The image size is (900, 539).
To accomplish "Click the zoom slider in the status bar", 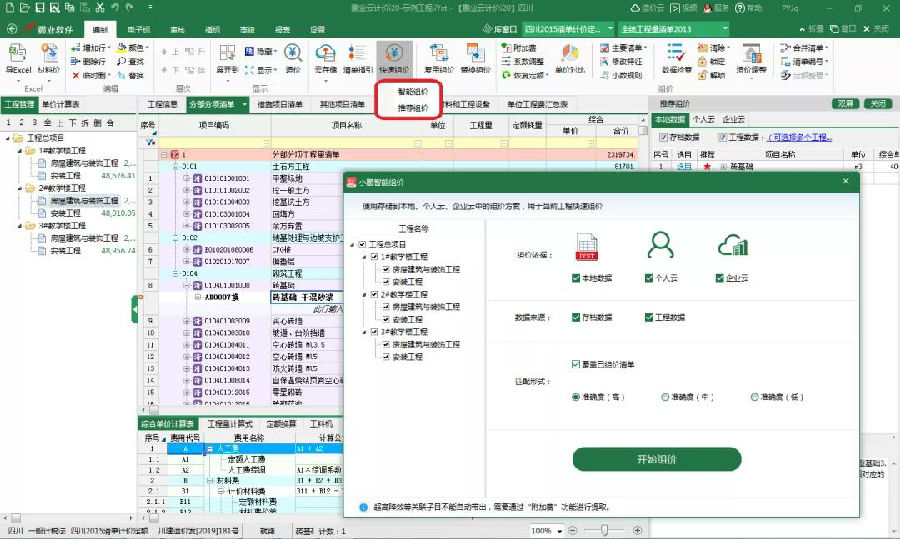I will pos(606,530).
